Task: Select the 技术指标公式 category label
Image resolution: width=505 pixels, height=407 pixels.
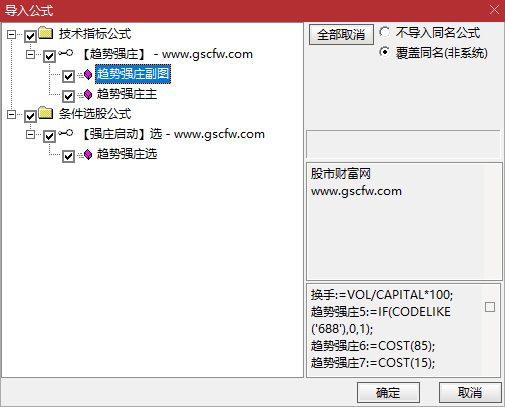Action: (95, 34)
